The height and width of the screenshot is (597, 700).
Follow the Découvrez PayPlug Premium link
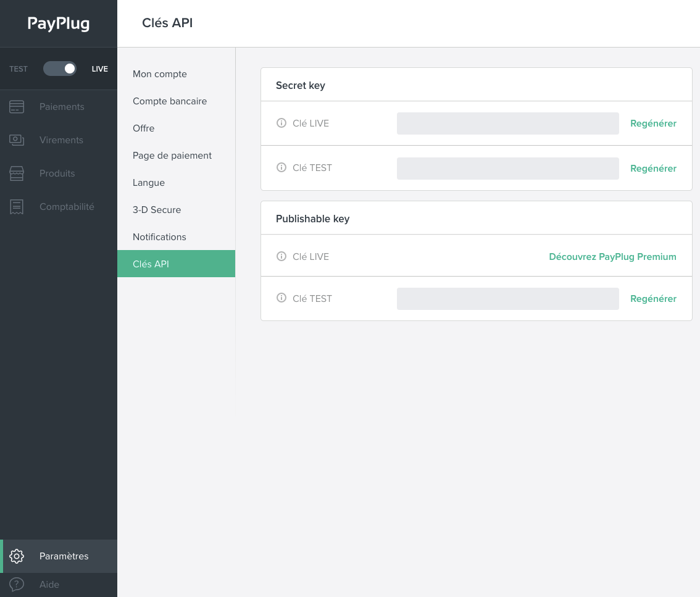612,256
